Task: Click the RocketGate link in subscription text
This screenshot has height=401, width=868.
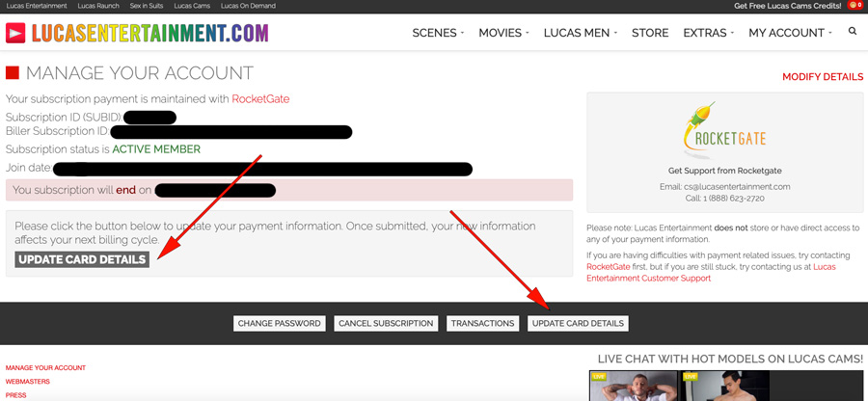Action: pos(260,99)
